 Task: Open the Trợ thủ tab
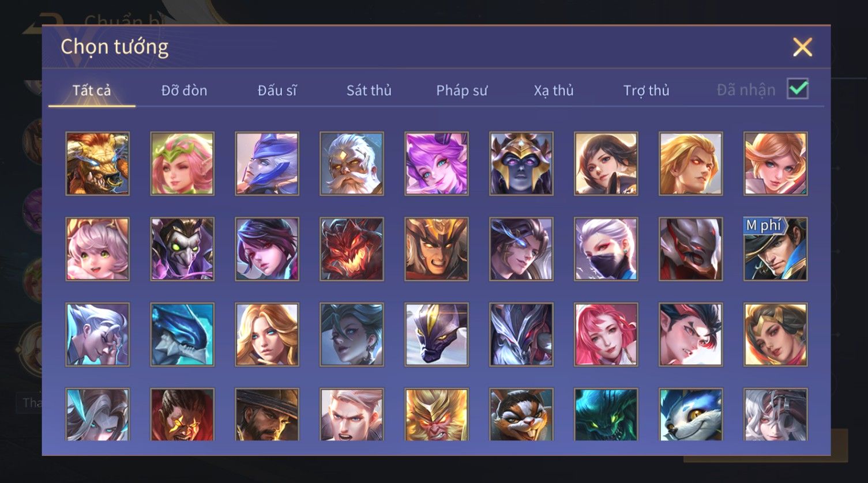pos(646,90)
